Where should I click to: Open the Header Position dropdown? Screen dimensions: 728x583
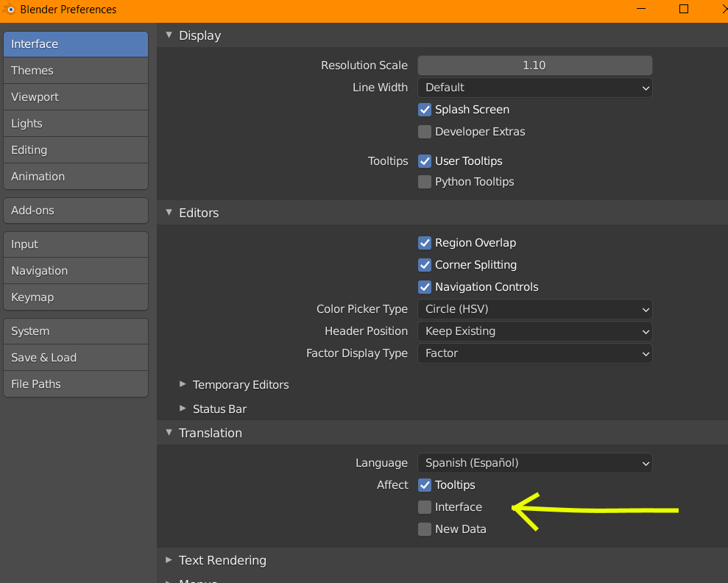click(534, 331)
